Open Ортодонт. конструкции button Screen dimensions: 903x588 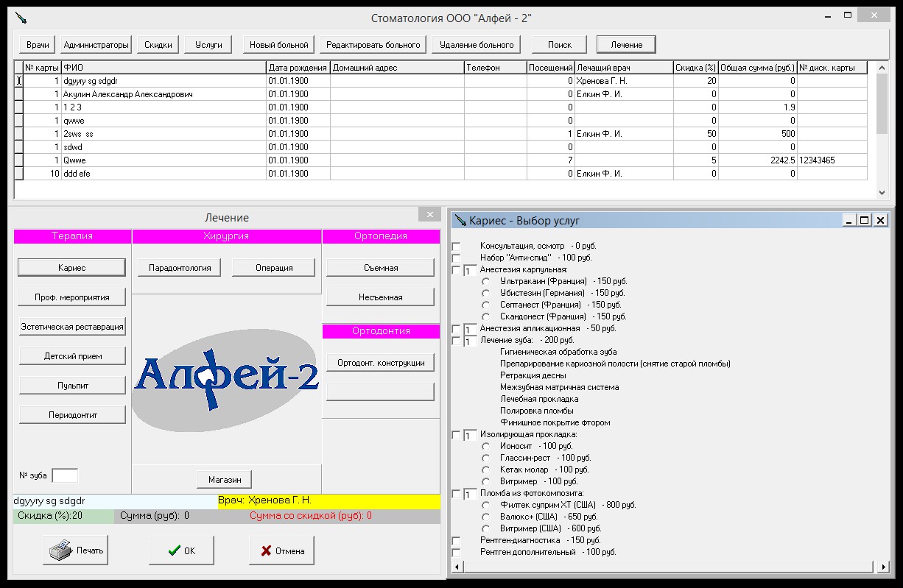[381, 363]
